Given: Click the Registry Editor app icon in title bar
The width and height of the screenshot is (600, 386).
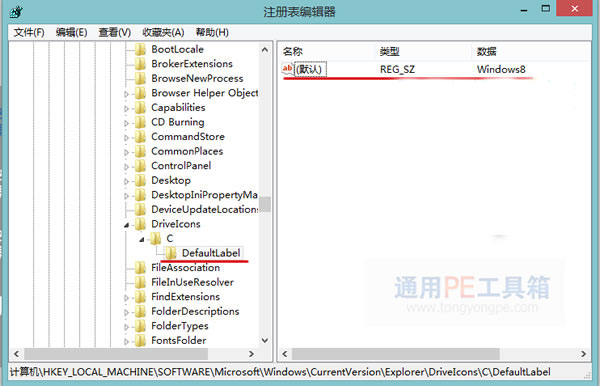Looking at the screenshot, I should pyautogui.click(x=16, y=11).
